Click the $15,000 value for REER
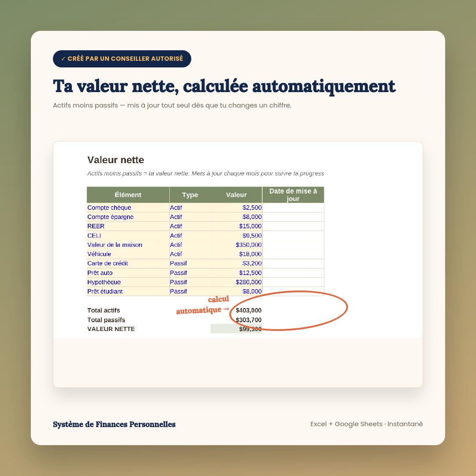Image resolution: width=476 pixels, height=476 pixels. 237,226
